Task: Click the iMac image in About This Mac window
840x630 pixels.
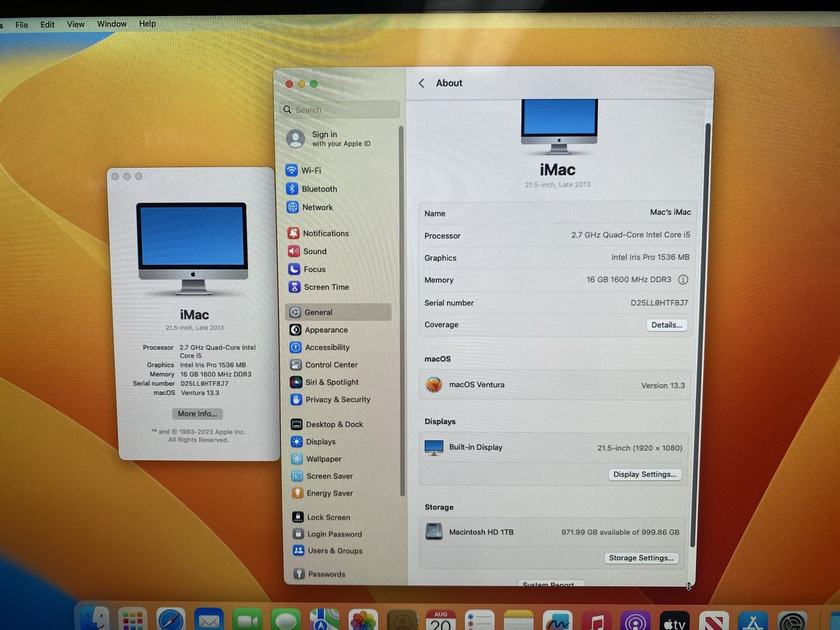Action: [193, 248]
